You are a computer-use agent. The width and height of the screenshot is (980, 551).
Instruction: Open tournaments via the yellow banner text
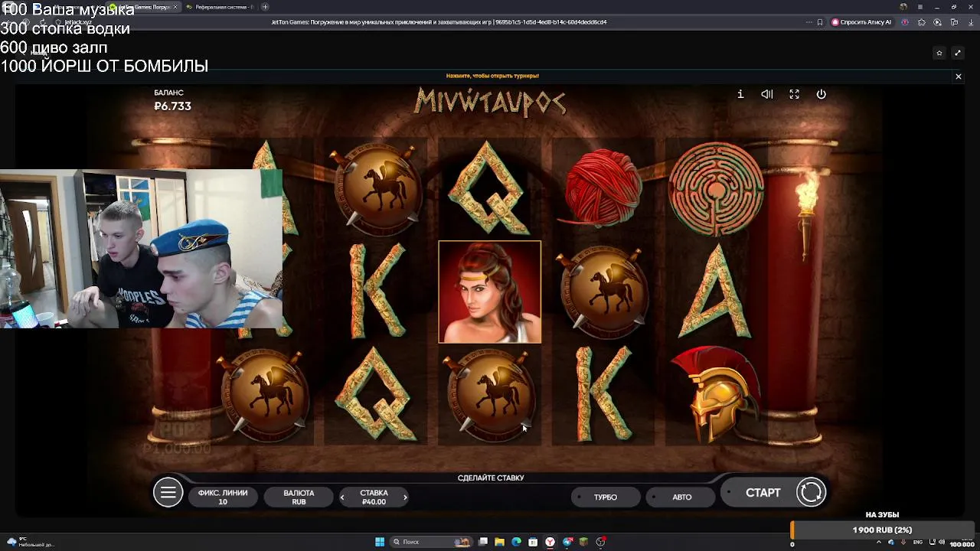coord(492,76)
